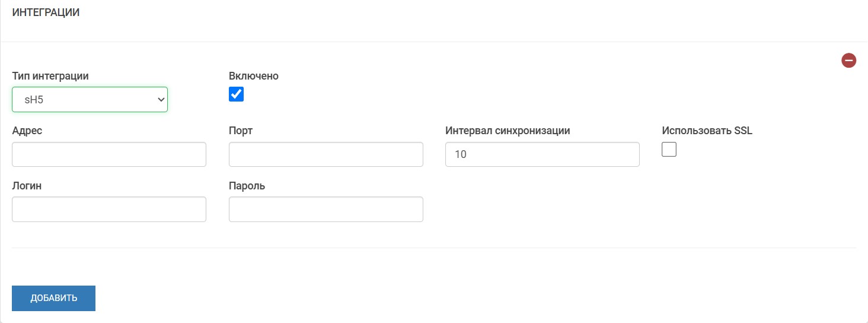This screenshot has height=323, width=868.
Task: Click the Адрес label text
Action: [x=27, y=131]
